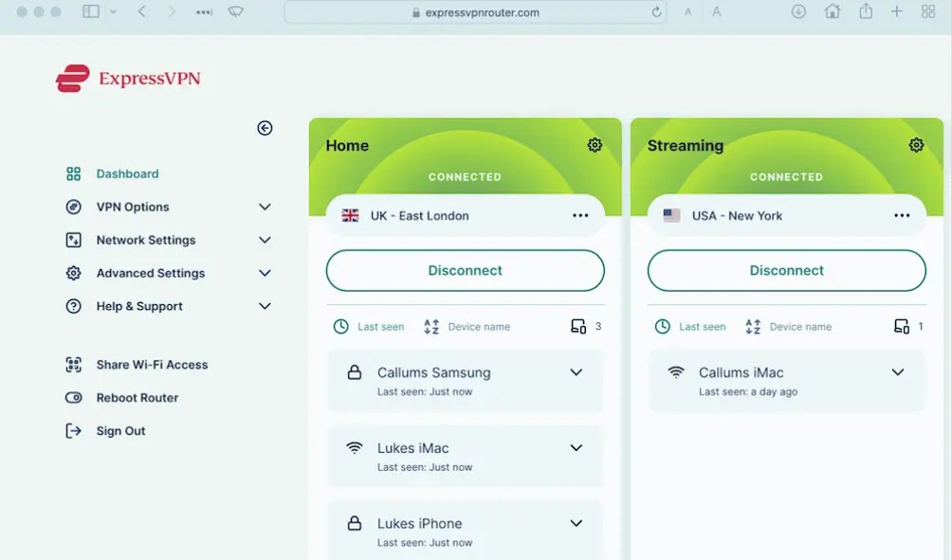The image size is (952, 560).
Task: Click the Wi-Fi icon beside Lukes iMac
Action: point(355,448)
